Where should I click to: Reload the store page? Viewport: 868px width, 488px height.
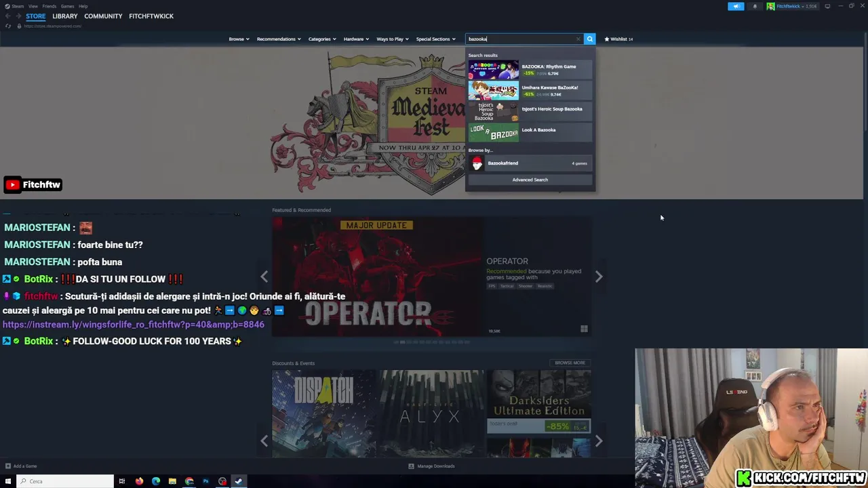pyautogui.click(x=8, y=26)
